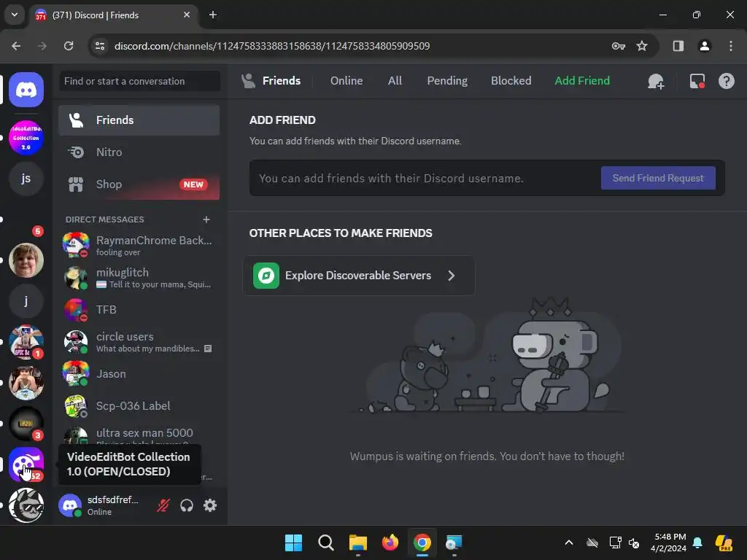Open the Help question mark icon
Viewport: 747px width, 560px height.
tap(726, 81)
